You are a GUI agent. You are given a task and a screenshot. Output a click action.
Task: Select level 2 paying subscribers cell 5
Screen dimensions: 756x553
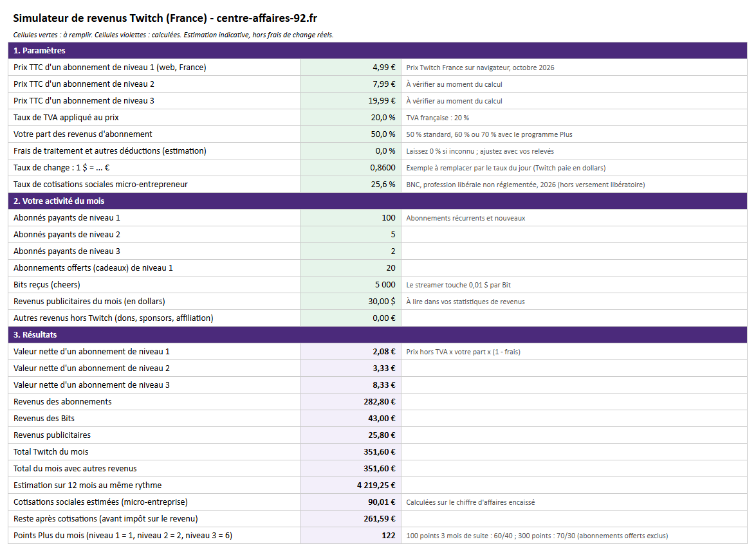click(351, 234)
